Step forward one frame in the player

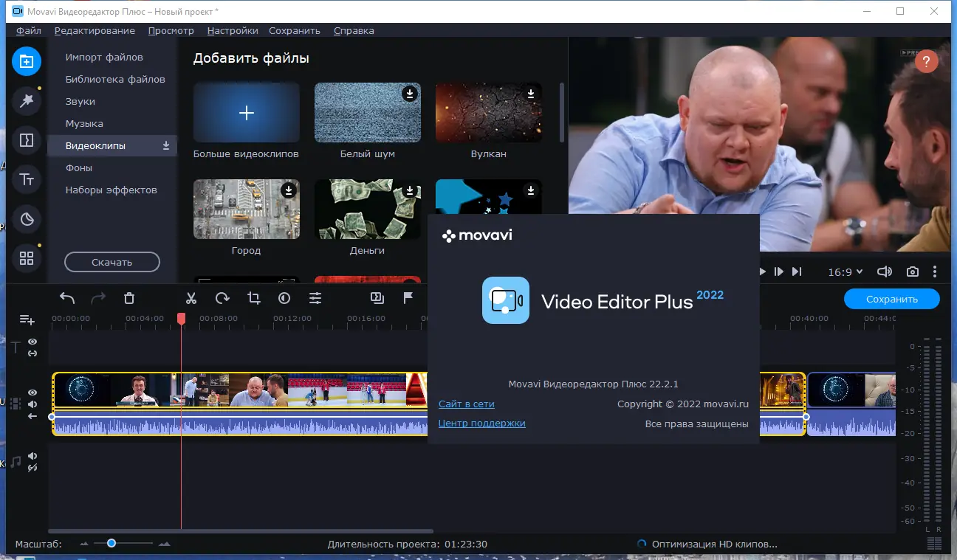(778, 272)
